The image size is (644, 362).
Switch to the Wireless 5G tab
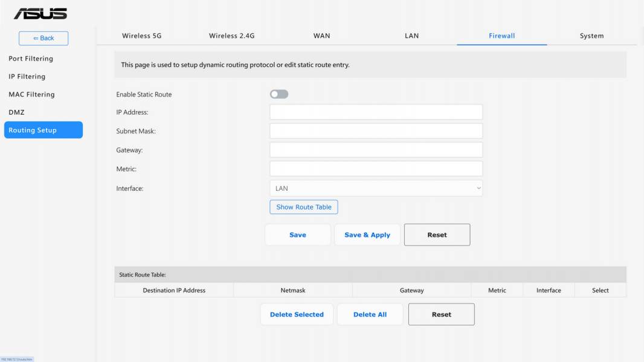pos(142,36)
